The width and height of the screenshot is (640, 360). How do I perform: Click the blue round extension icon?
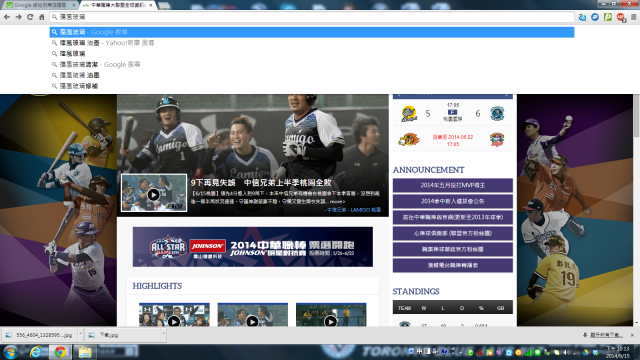[x=595, y=17]
